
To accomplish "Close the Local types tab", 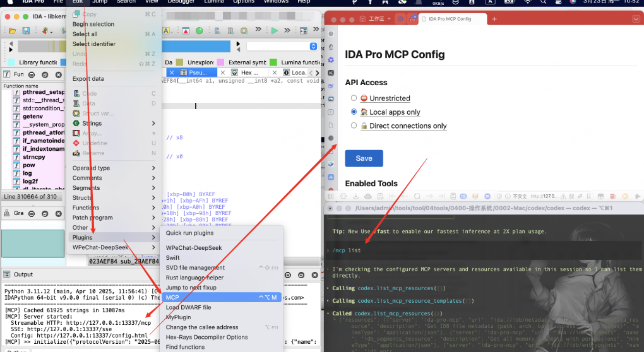I will tap(275, 73).
